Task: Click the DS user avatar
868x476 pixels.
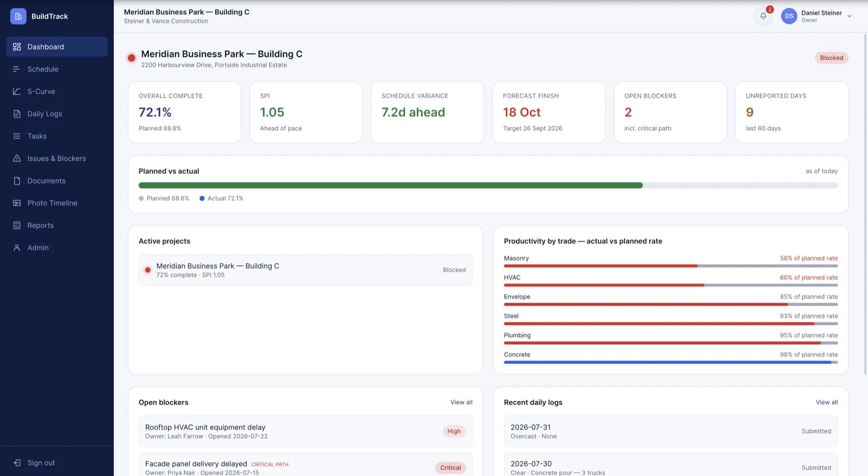Action: 789,16
